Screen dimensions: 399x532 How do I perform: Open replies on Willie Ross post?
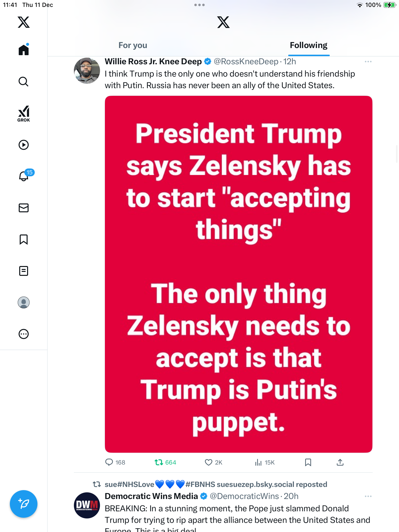[x=109, y=462]
